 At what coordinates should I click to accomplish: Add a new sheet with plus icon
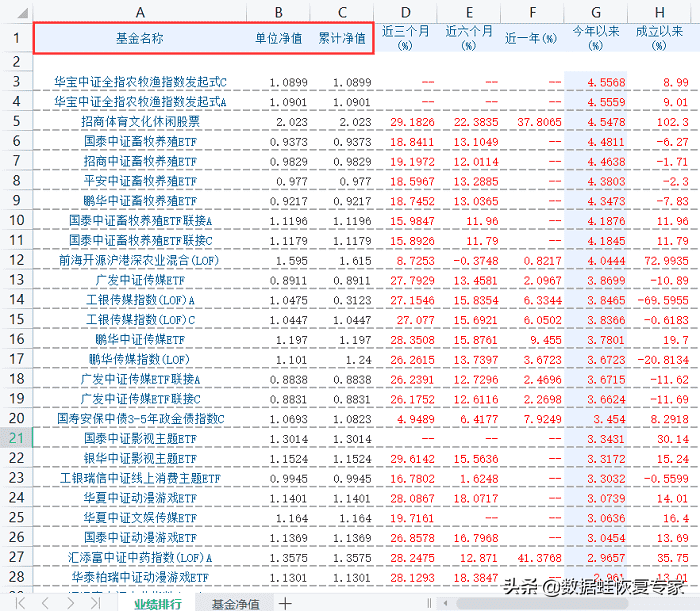coord(285,603)
